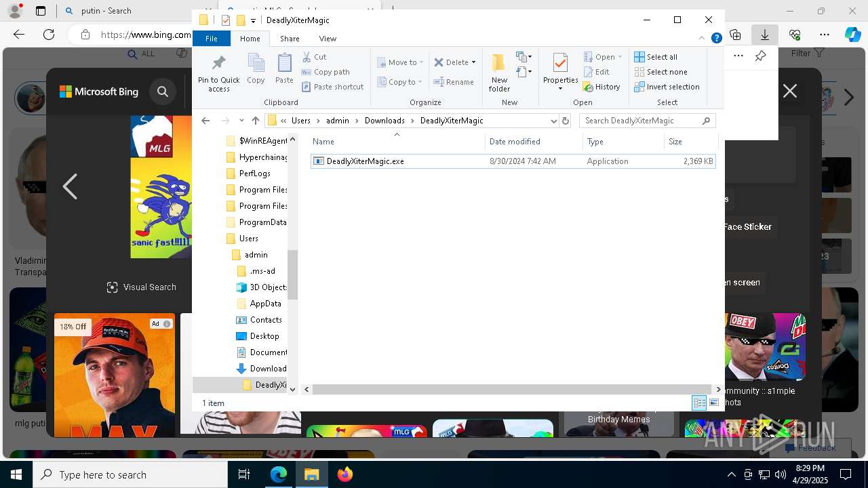Switch to Details view icon
The height and width of the screenshot is (488, 868).
[x=699, y=403]
